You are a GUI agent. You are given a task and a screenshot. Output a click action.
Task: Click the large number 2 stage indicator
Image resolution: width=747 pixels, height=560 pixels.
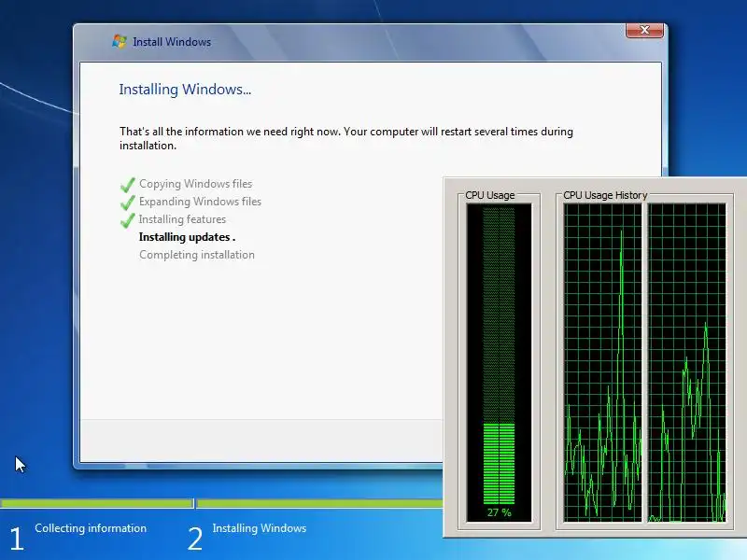(x=195, y=539)
